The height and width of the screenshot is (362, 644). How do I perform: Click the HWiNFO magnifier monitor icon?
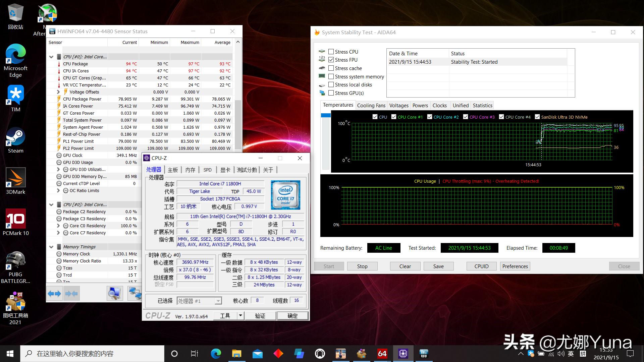click(x=114, y=294)
